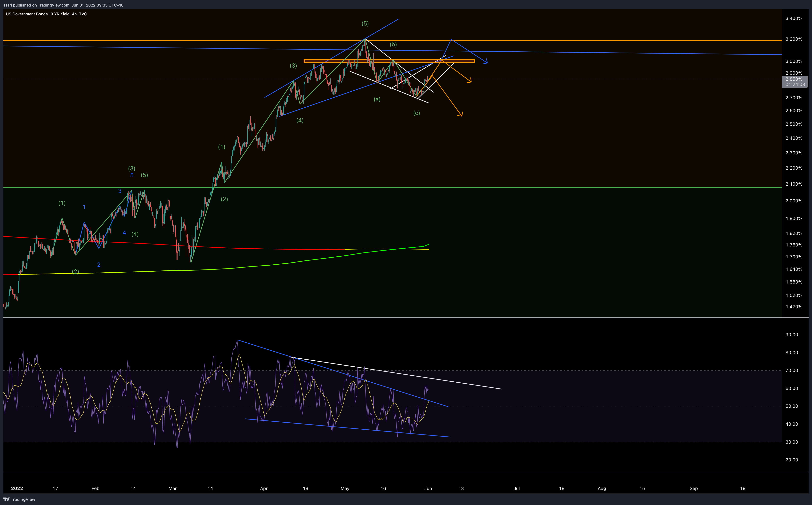Select the RSI 70.00 scale label
812x505 pixels.
(792, 370)
